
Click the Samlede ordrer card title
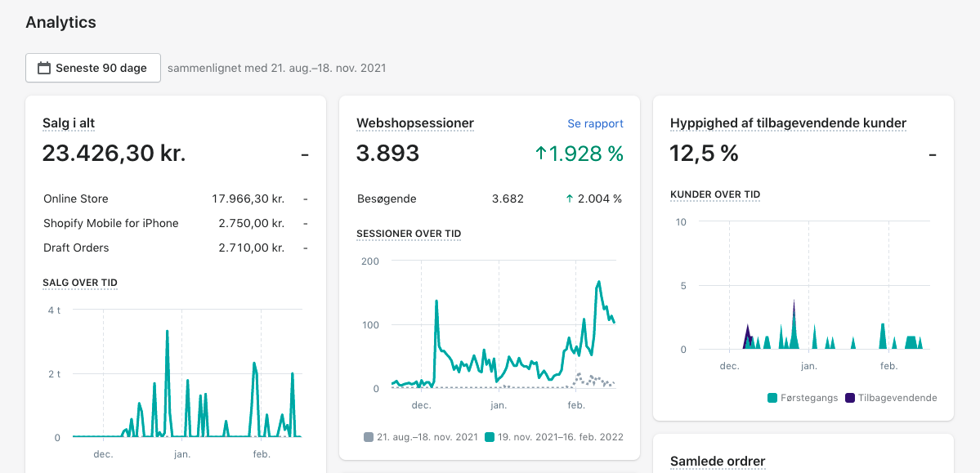pos(717,462)
